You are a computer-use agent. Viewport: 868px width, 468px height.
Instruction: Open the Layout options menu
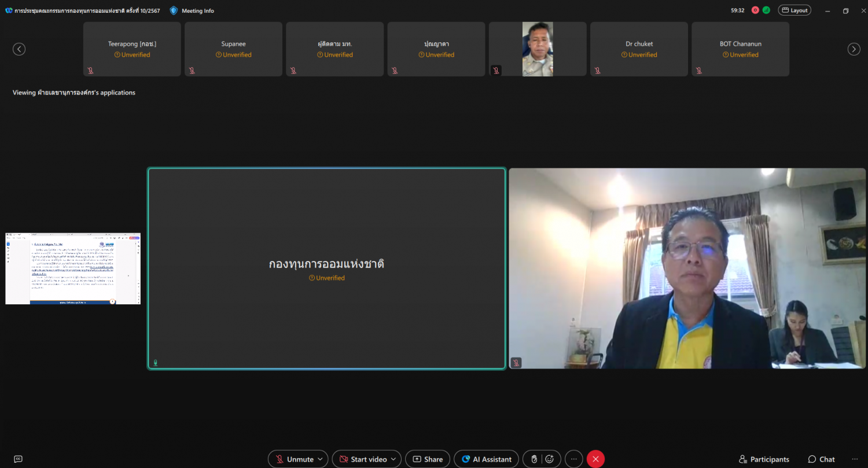click(795, 10)
